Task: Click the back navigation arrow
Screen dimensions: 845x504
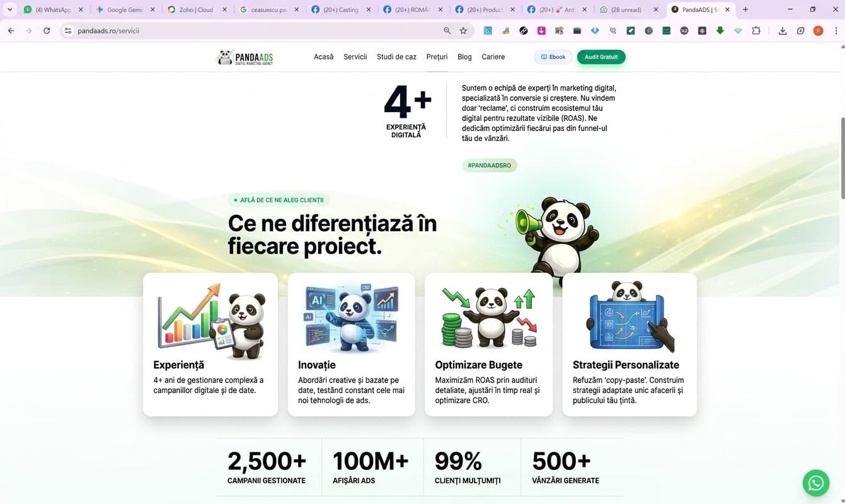Action: [x=10, y=30]
